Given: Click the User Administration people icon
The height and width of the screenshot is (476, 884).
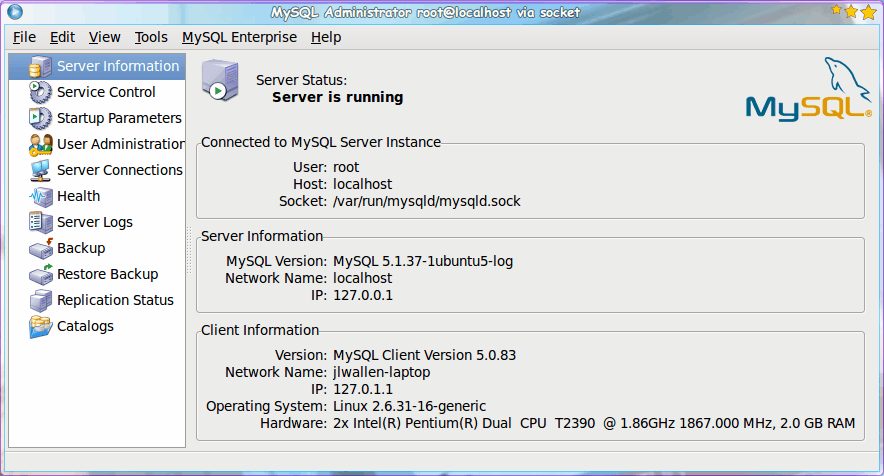Looking at the screenshot, I should point(41,144).
